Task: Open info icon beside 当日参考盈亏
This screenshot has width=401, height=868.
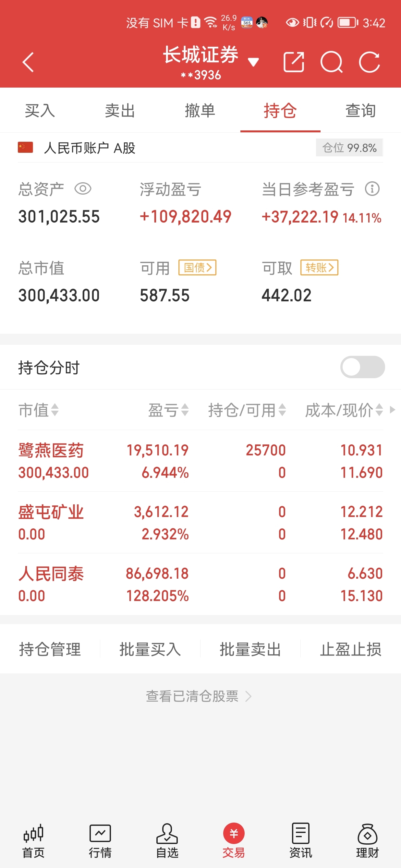Action: pyautogui.click(x=372, y=189)
